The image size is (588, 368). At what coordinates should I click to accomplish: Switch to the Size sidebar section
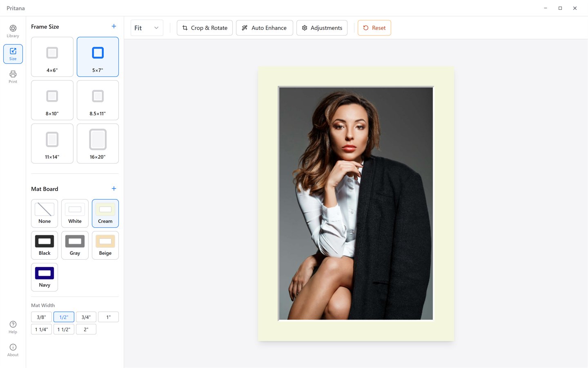tap(13, 54)
